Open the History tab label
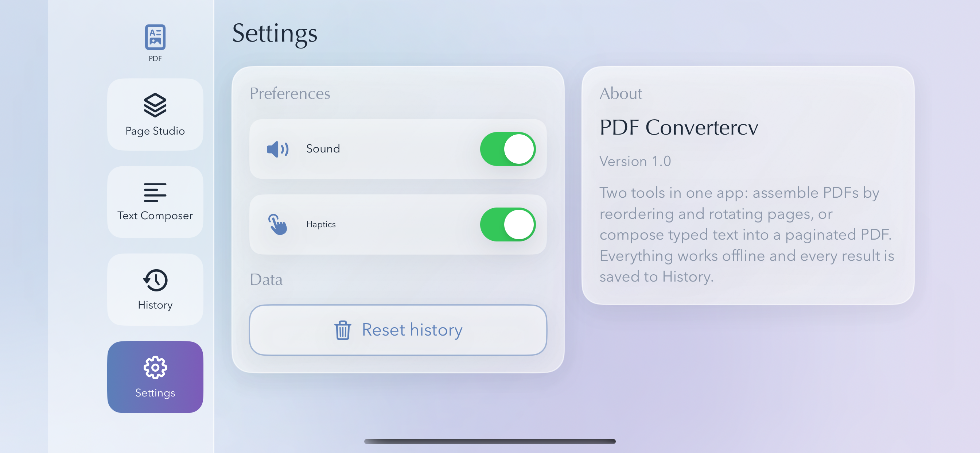The width and height of the screenshot is (980, 453). (155, 305)
